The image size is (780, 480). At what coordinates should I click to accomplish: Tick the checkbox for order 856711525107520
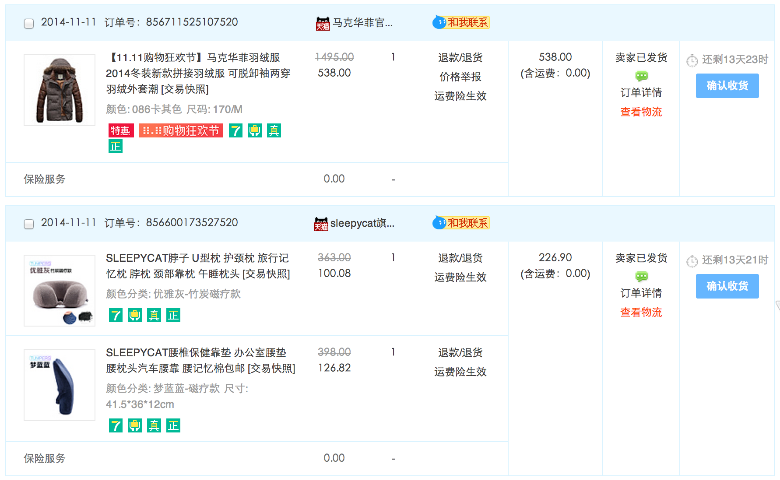tap(29, 23)
